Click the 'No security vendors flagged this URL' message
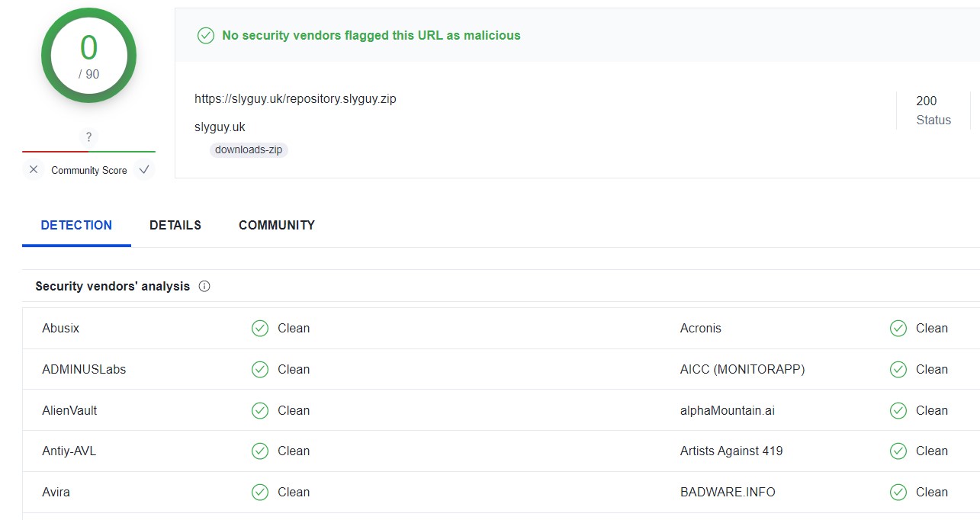Viewport: 980px width, 520px height. coord(371,35)
